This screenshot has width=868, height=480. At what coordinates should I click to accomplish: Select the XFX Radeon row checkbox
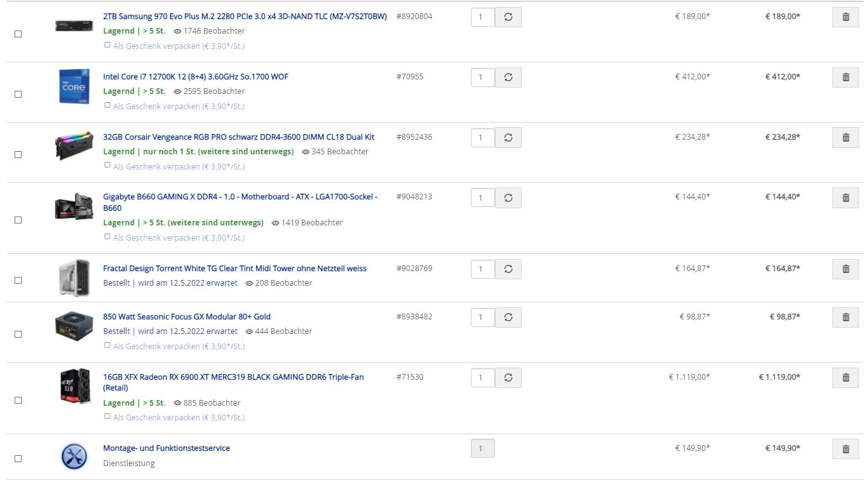[x=18, y=401]
